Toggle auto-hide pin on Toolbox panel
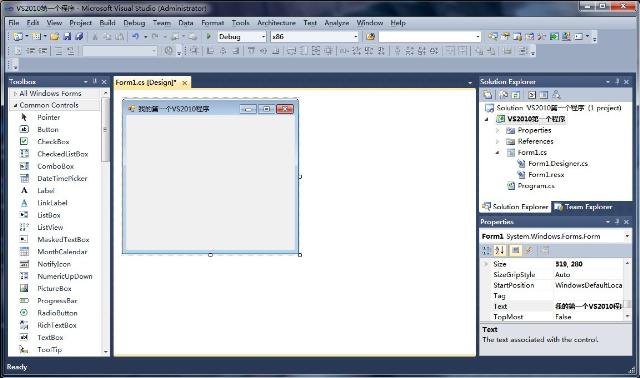Viewport: 640px width, 378px height. point(95,81)
